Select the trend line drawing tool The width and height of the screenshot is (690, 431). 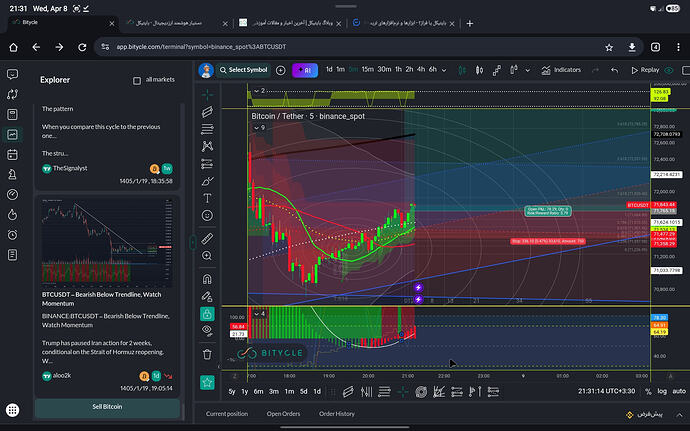(x=207, y=112)
